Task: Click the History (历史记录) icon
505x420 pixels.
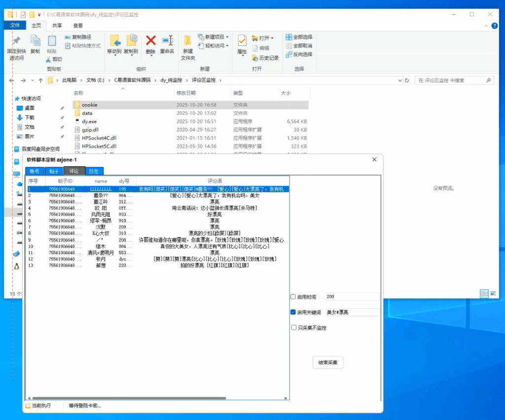Action: pyautogui.click(x=255, y=58)
